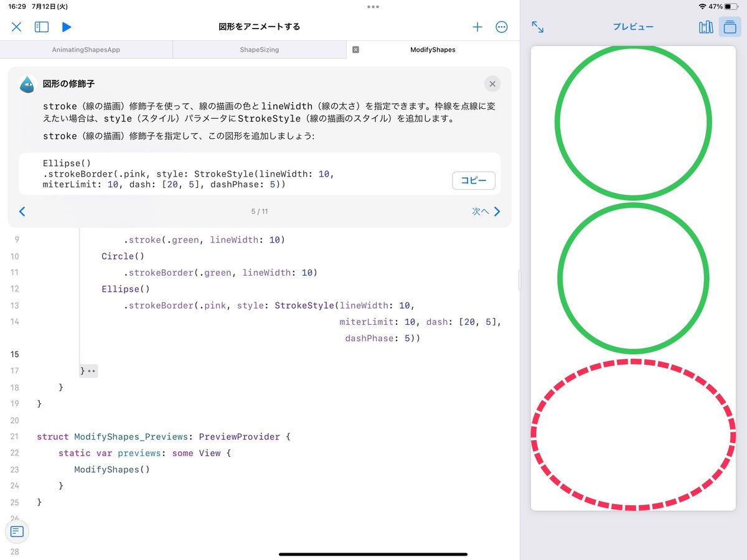This screenshot has height=560, width=747.
Task: Dismiss the 図形の修飾子 guide panel
Action: (492, 84)
